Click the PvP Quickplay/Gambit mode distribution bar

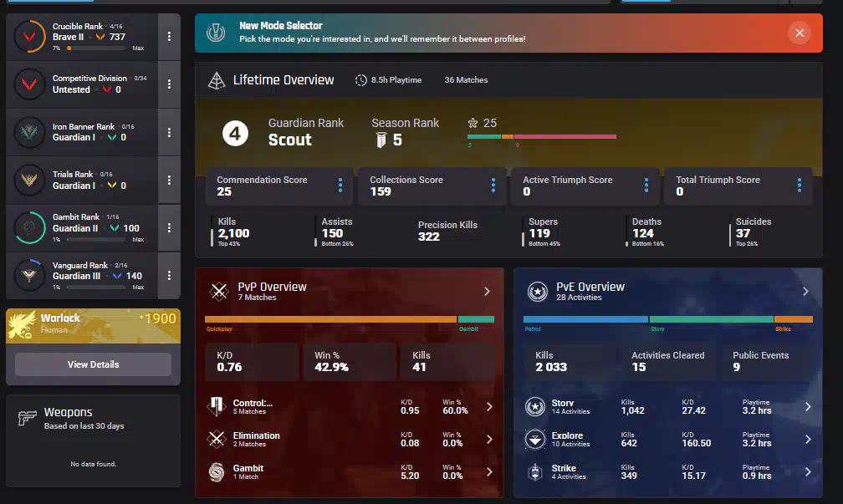pos(350,319)
